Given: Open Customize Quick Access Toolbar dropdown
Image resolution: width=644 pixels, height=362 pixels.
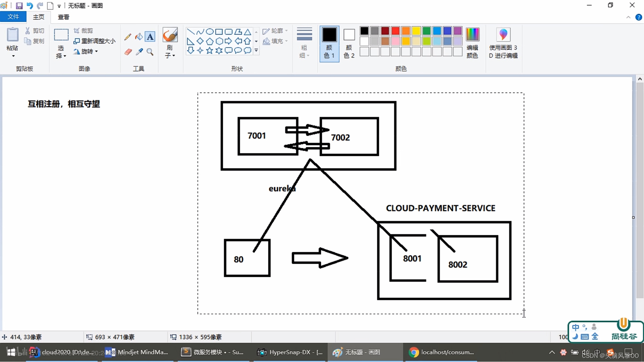Looking at the screenshot, I should pyautogui.click(x=59, y=6).
